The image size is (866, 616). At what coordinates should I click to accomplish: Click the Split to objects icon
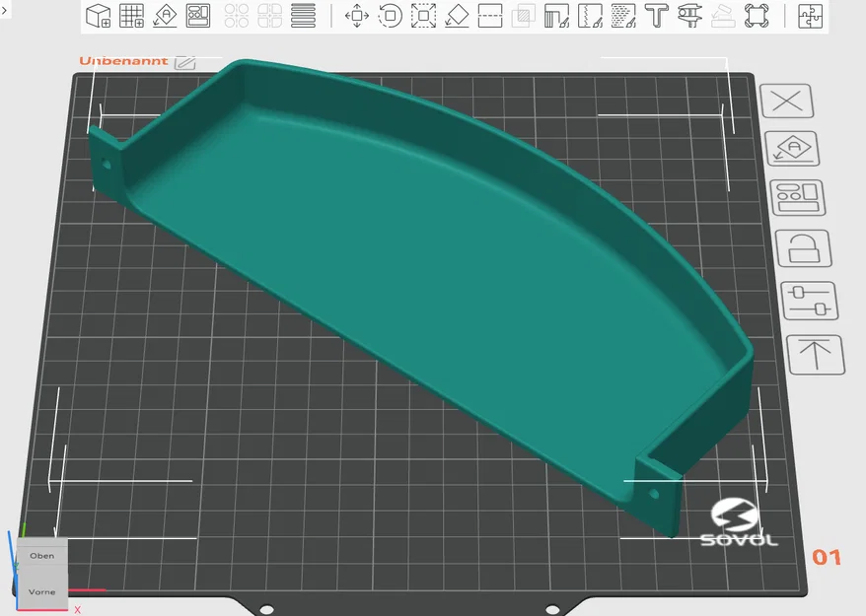click(x=237, y=16)
